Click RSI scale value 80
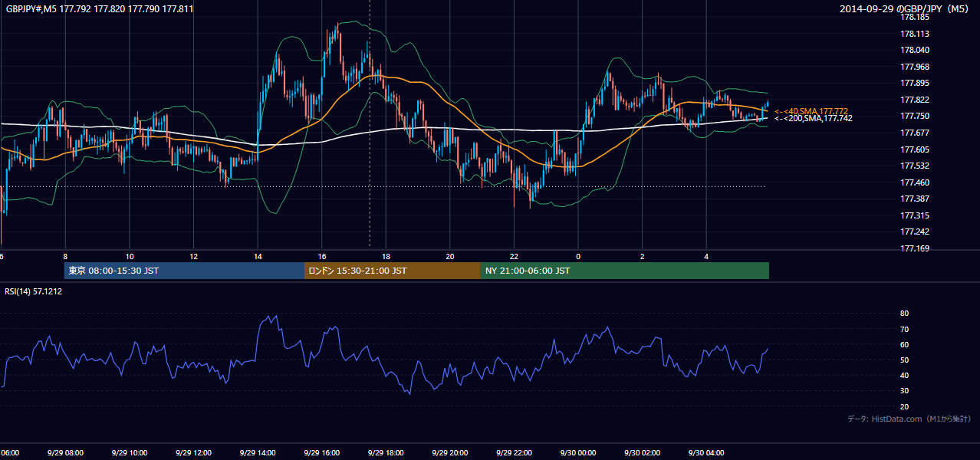The image size is (980, 460). coord(904,314)
